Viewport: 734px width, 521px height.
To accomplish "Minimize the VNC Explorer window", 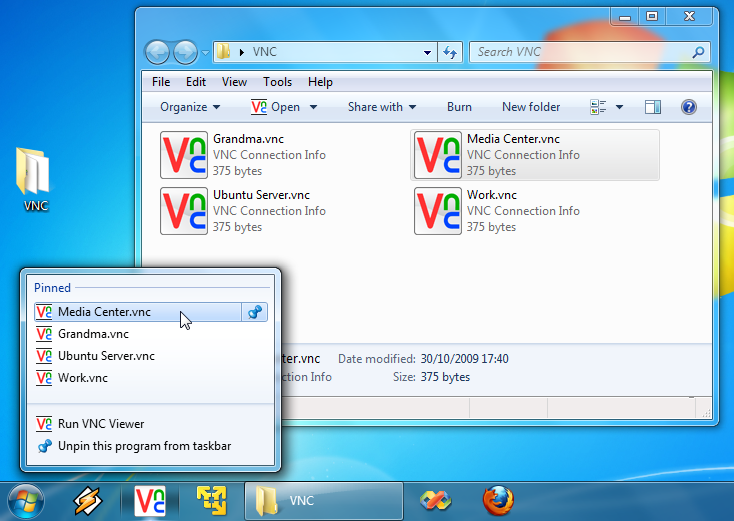I will click(624, 17).
